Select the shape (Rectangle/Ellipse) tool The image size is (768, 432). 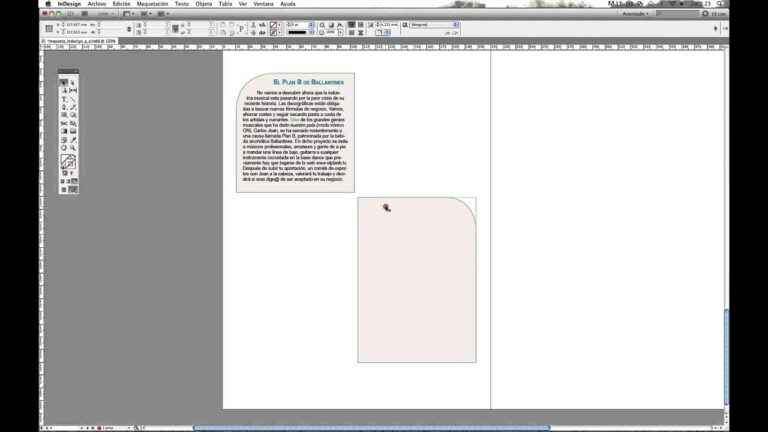point(73,115)
